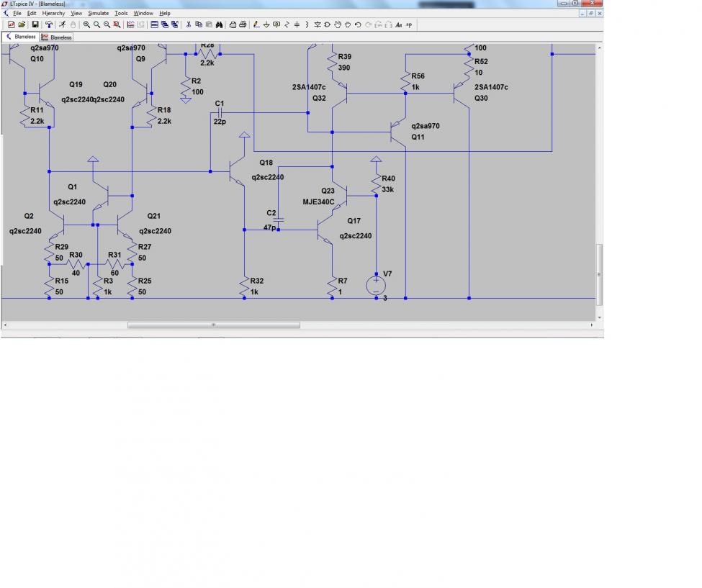Click the Undo arrow icon
This screenshot has height=588, width=702.
click(x=358, y=24)
